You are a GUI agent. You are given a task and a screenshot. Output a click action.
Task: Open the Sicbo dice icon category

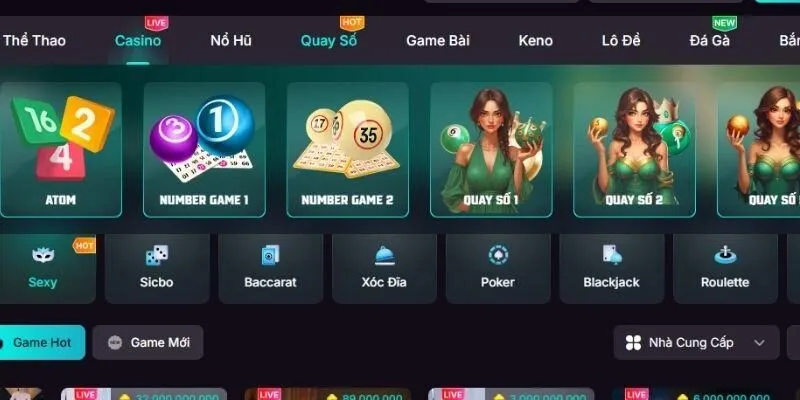157,255
